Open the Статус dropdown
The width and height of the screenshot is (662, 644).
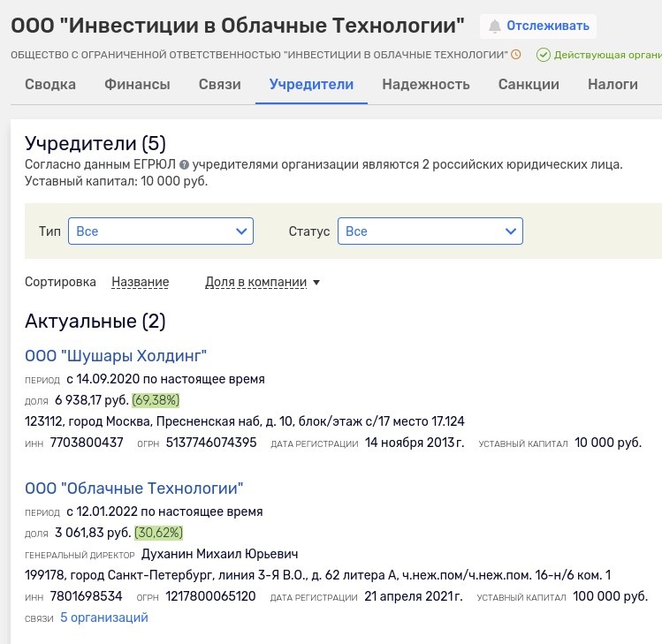pos(430,231)
